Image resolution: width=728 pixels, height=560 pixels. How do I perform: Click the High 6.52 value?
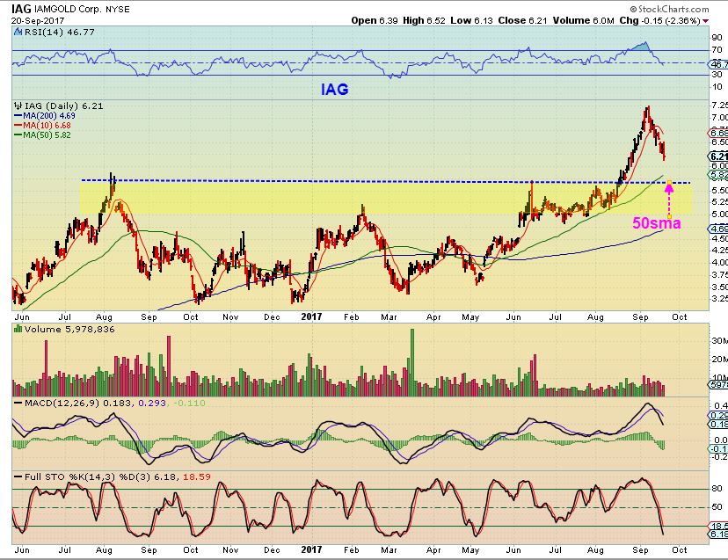pyautogui.click(x=424, y=20)
